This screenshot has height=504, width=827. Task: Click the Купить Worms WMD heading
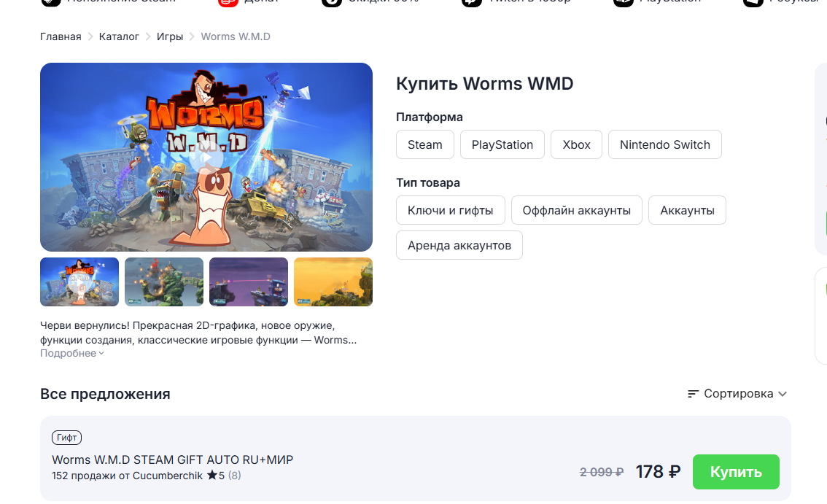point(485,83)
